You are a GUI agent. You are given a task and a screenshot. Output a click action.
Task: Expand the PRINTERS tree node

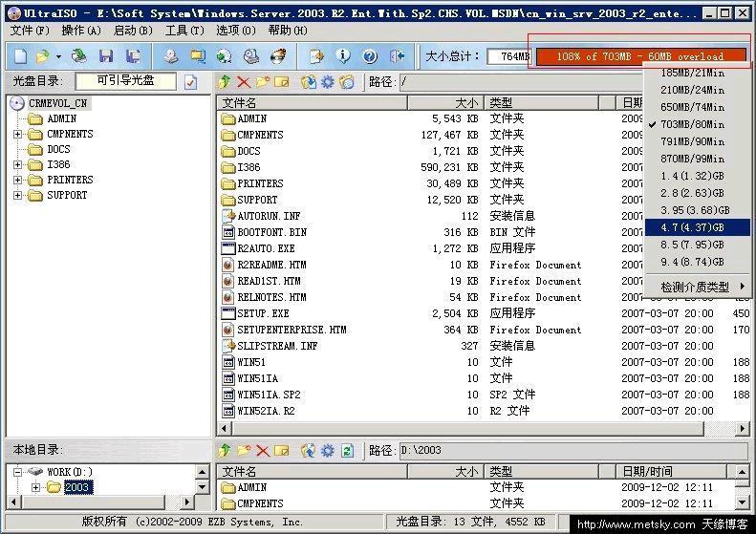(18, 181)
